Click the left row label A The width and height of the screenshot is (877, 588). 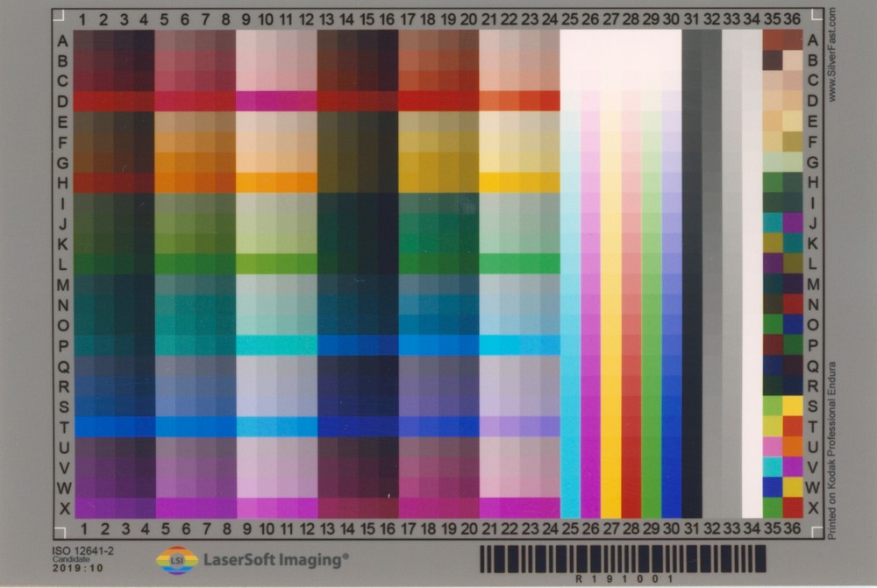coord(62,40)
